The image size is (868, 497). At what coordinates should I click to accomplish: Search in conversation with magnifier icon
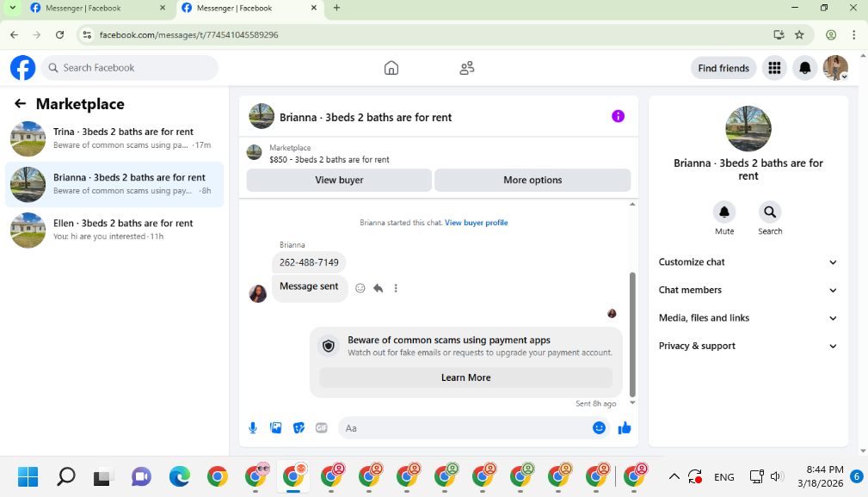pyautogui.click(x=770, y=212)
